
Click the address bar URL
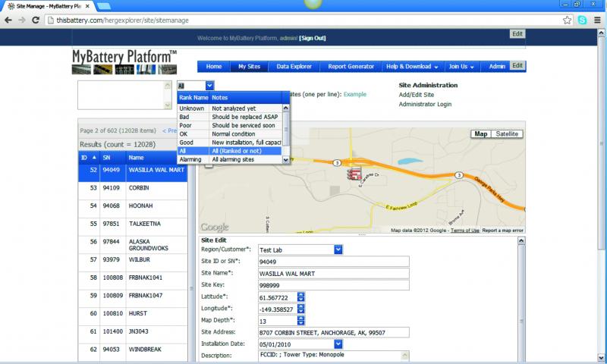(x=122, y=20)
